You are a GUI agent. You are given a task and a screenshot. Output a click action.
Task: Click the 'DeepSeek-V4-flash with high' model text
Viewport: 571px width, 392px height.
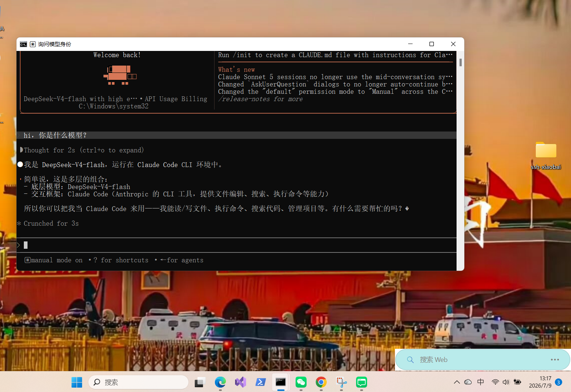80,99
